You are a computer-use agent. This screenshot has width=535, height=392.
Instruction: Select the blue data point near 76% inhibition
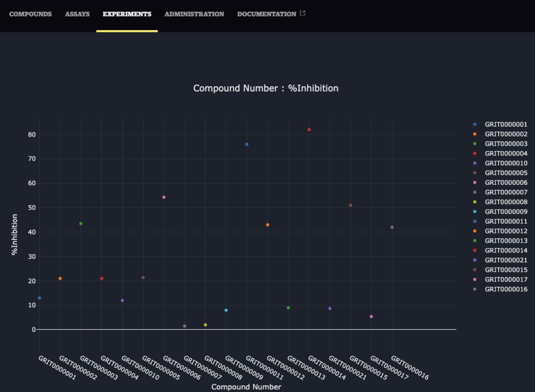coord(247,144)
